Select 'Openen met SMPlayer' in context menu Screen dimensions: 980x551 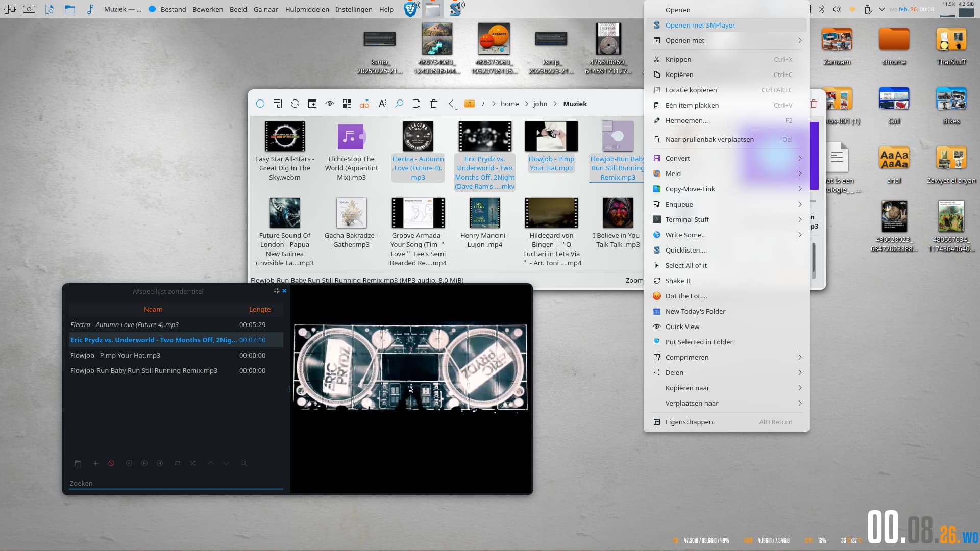point(726,25)
